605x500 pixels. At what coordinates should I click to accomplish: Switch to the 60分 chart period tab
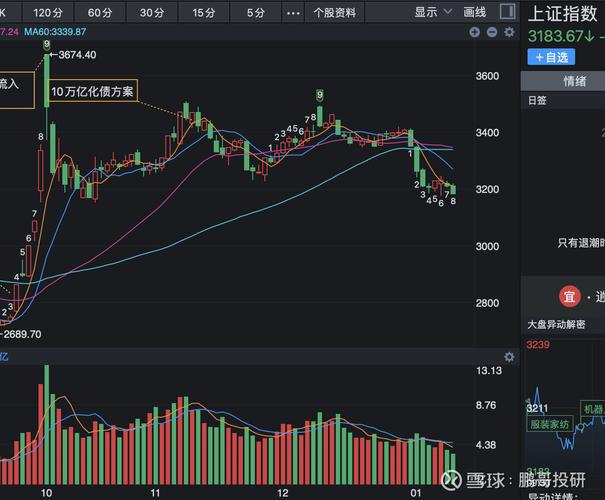click(x=100, y=13)
